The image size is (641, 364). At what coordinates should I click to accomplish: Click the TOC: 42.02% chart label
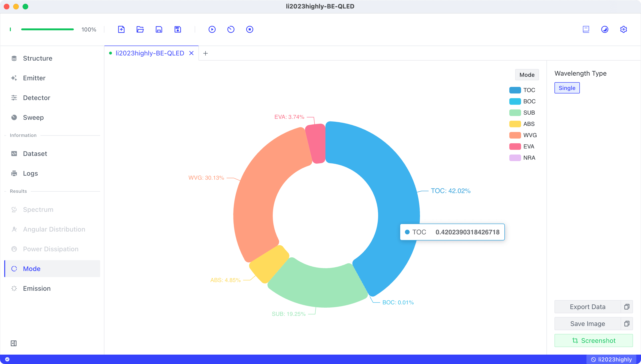[451, 191]
